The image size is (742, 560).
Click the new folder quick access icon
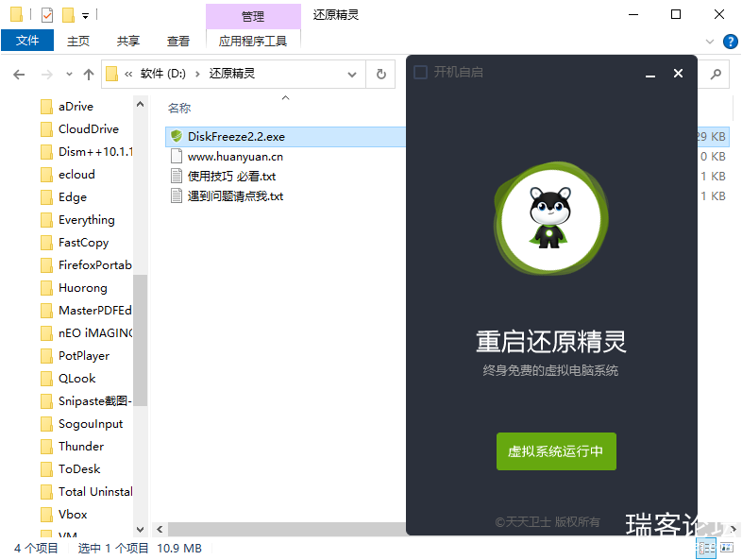point(69,15)
